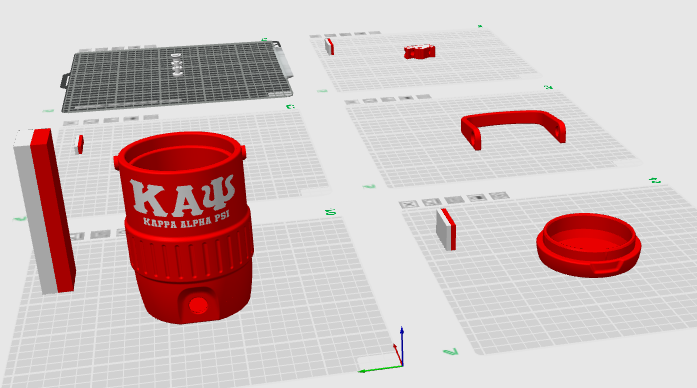The height and width of the screenshot is (388, 697).
Task: Select the small red spigot part
Action: (x=419, y=51)
